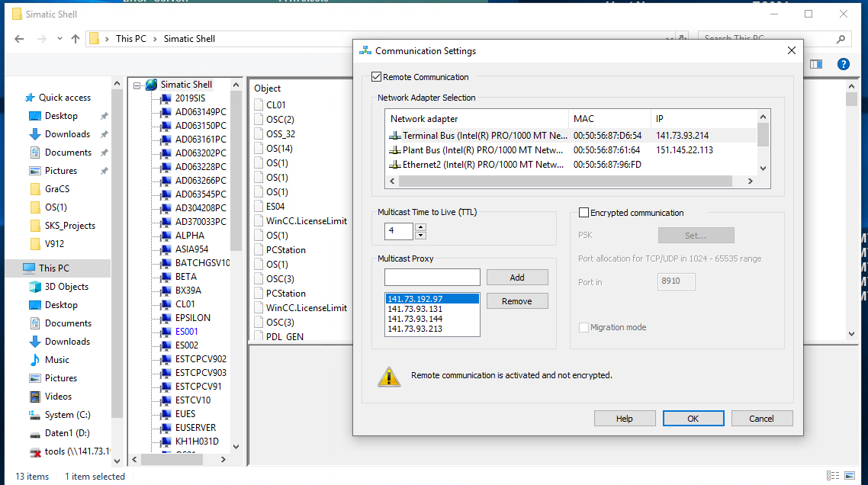
Task: Click the Port in field 8910
Action: pos(676,281)
